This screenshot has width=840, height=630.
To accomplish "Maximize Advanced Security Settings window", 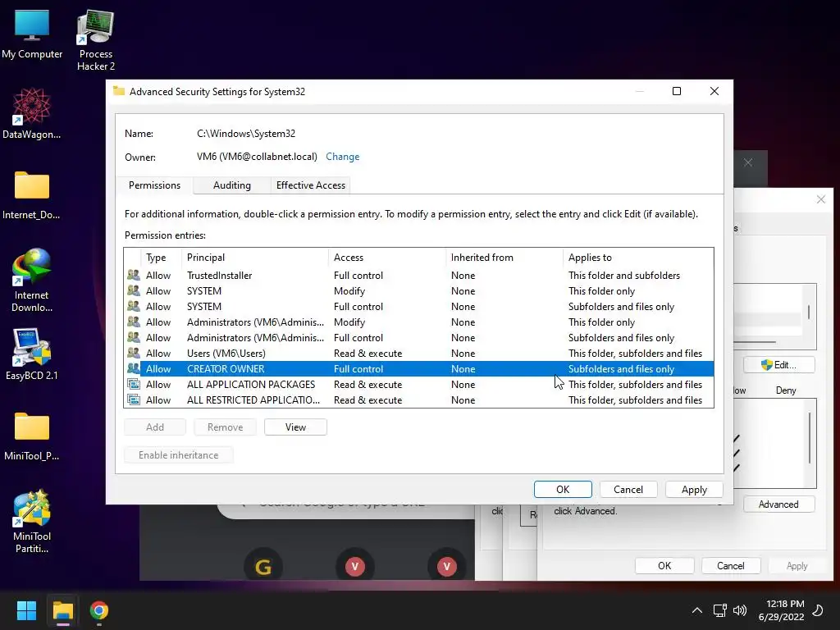I will tap(677, 91).
